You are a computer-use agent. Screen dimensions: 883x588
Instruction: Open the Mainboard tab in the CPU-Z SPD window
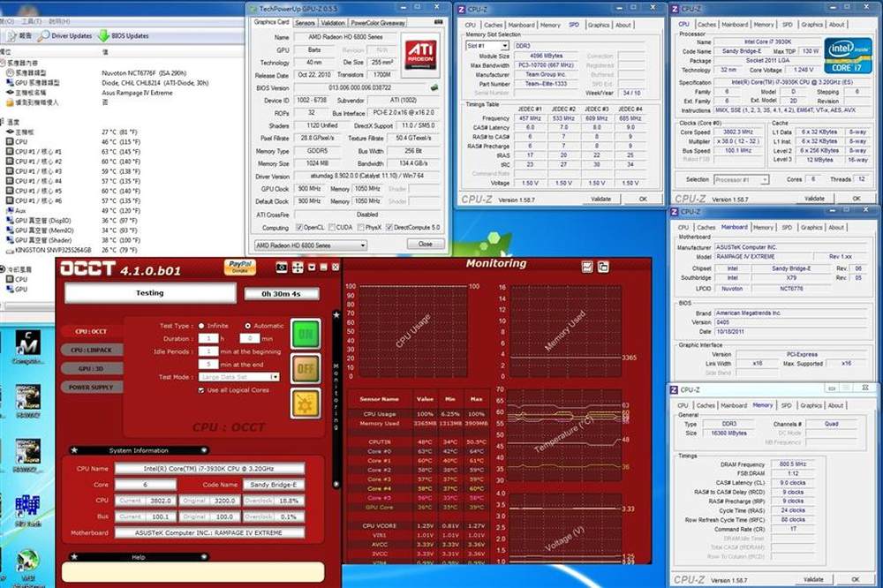521,25
